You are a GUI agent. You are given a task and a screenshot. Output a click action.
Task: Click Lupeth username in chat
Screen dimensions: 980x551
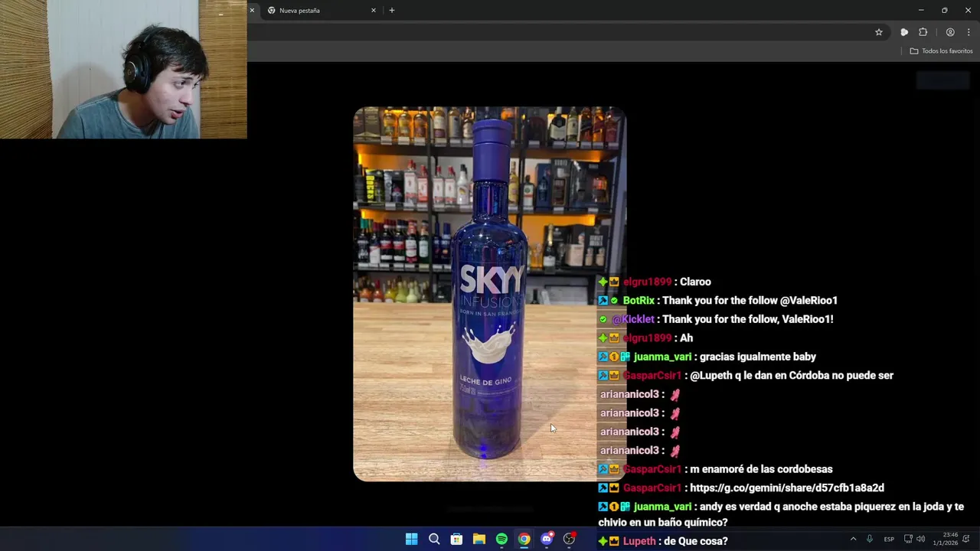639,541
